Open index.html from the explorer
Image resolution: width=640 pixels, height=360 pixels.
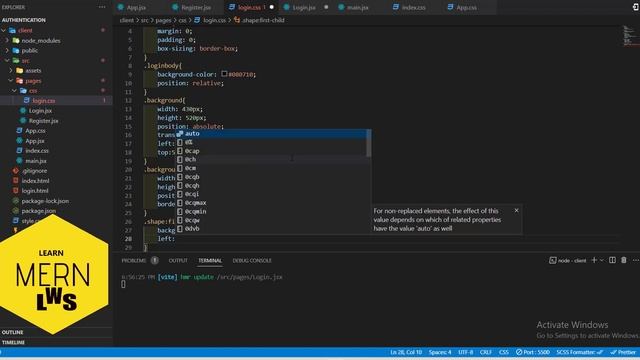(35, 181)
